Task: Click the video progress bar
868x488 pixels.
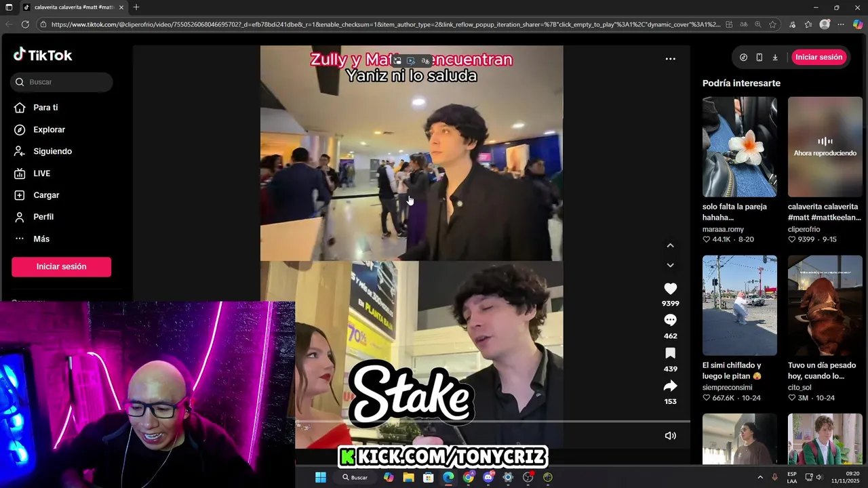Action: 492,421
